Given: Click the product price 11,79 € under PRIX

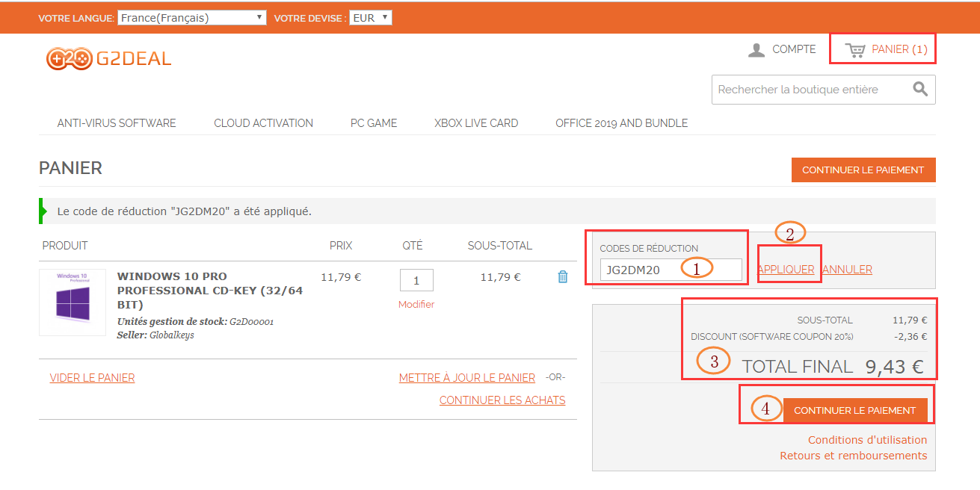Looking at the screenshot, I should point(341,277).
